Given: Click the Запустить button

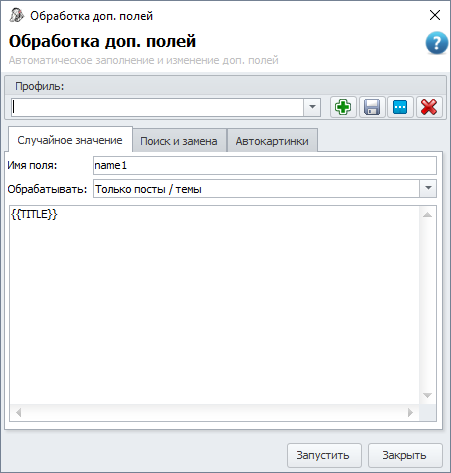Looking at the screenshot, I should point(324,455).
